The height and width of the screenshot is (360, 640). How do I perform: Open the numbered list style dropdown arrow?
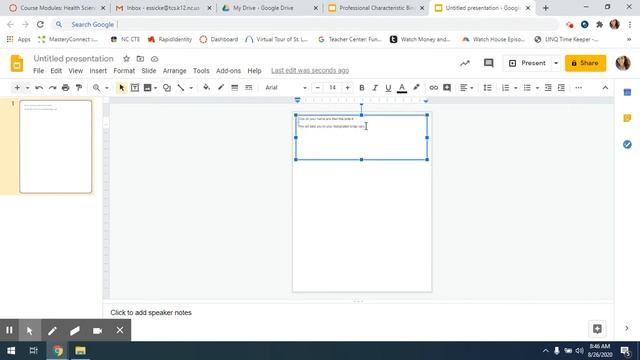point(516,88)
